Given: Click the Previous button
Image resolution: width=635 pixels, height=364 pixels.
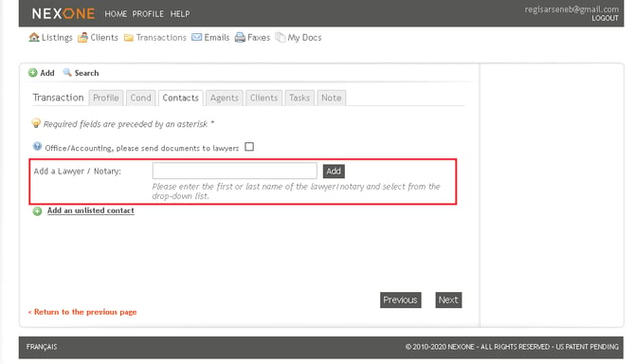Looking at the screenshot, I should 401,300.
